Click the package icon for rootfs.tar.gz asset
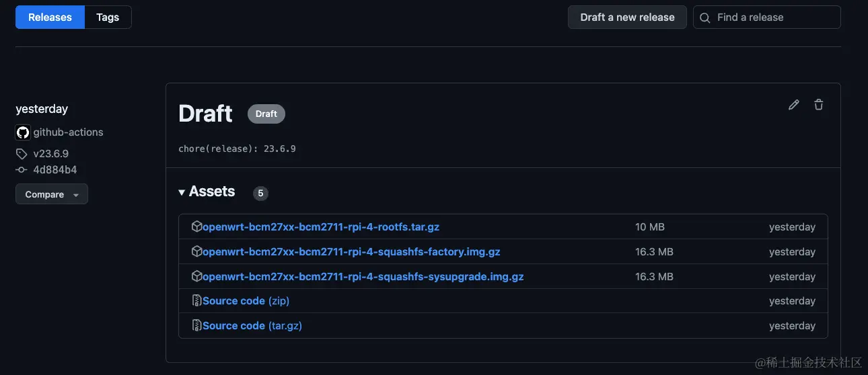 (196, 226)
